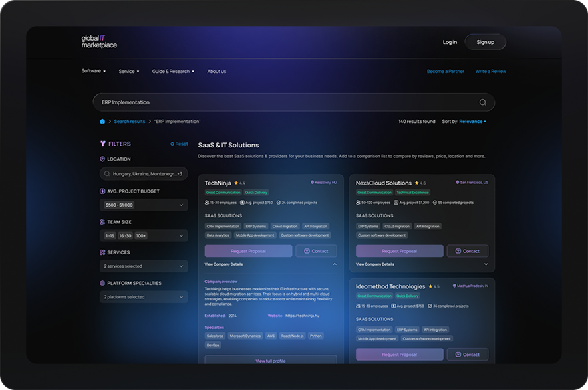Change the Sort by Relevance option

coord(472,122)
